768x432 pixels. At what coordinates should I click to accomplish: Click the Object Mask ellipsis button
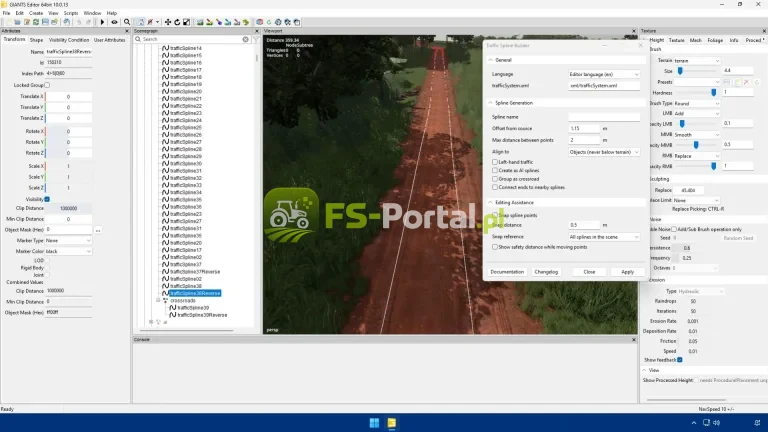point(98,230)
